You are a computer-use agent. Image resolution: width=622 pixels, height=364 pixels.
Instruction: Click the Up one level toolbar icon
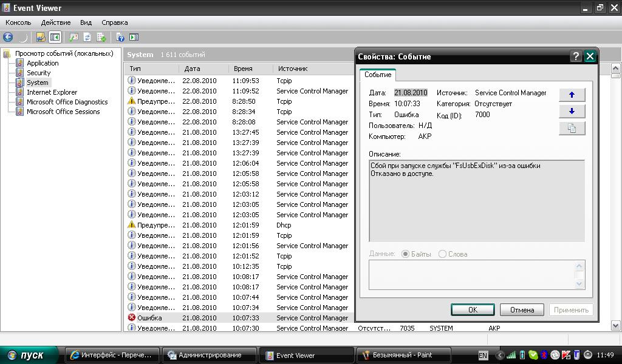click(x=41, y=37)
